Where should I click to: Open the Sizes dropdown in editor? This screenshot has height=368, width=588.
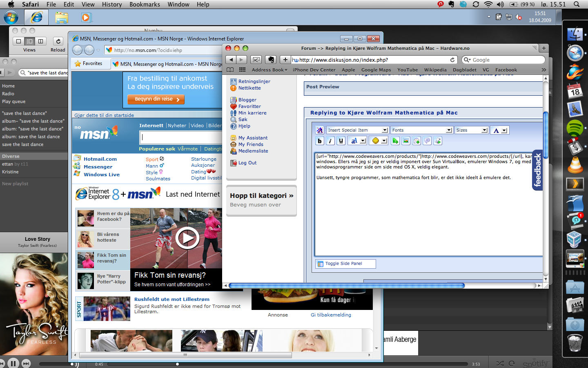click(472, 130)
